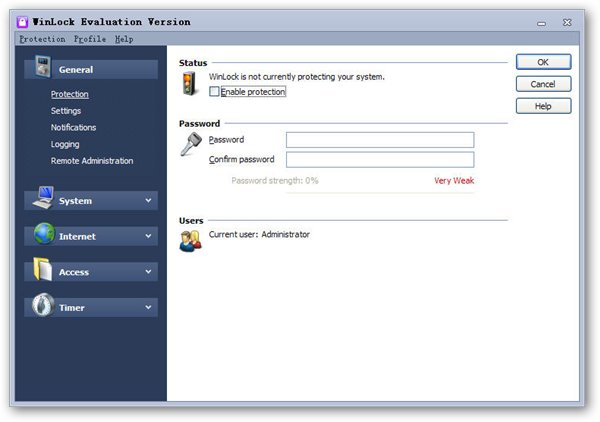Click the password key icon
This screenshot has width=600, height=422.
191,144
